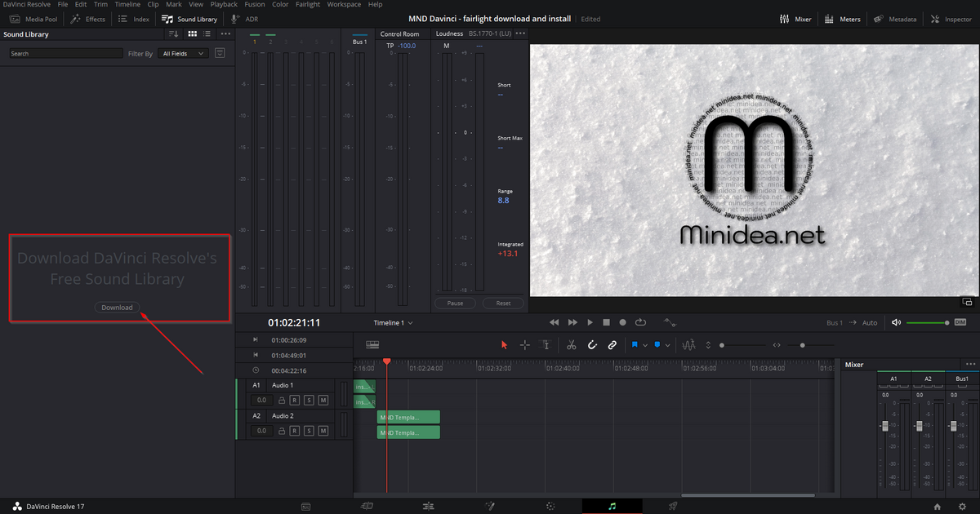
Task: Open the Playback menu
Action: point(224,4)
